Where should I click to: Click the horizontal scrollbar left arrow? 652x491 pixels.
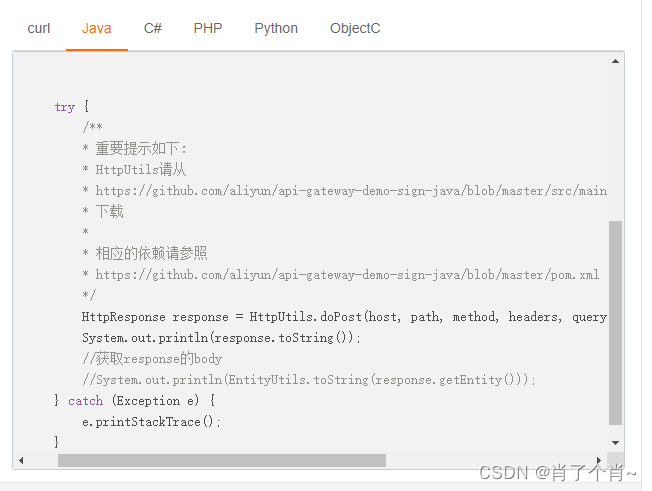pos(21,460)
